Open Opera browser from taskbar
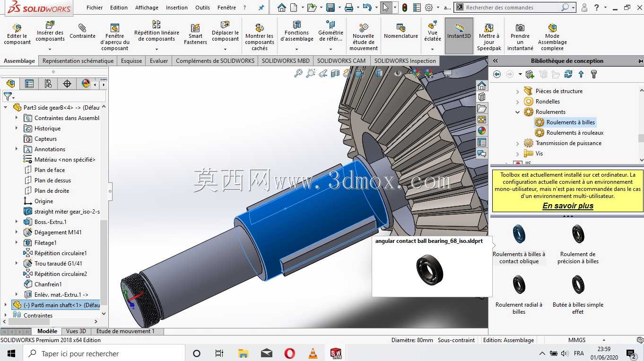The width and height of the screenshot is (644, 361). (289, 353)
